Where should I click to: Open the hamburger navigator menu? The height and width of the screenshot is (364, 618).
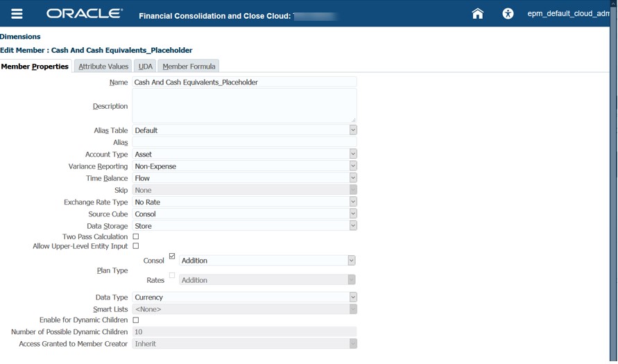click(17, 14)
